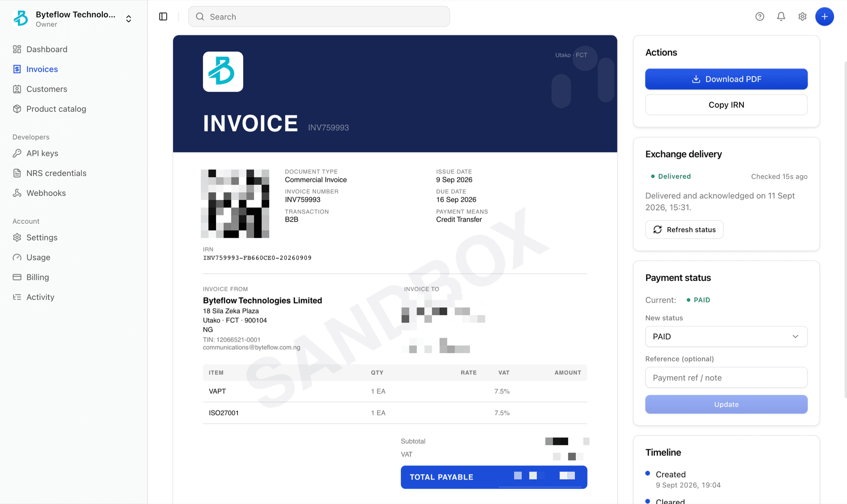Image resolution: width=847 pixels, height=504 pixels.
Task: Click the API keys key icon
Action: tap(17, 153)
